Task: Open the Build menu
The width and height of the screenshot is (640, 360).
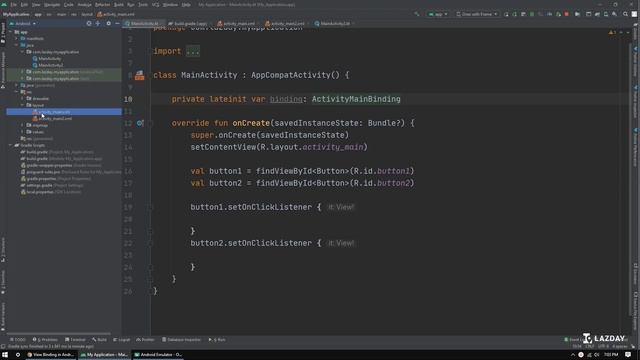Action: (118, 4)
